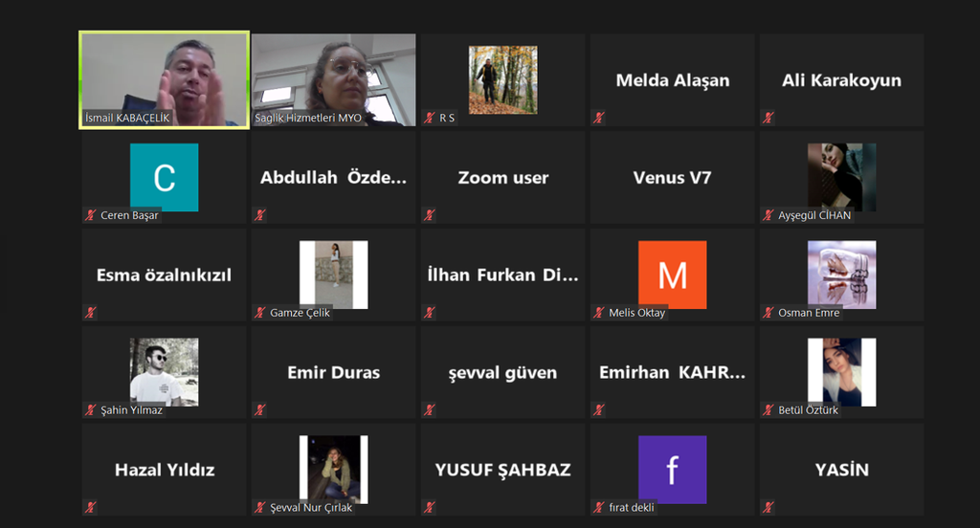Click Melda Alaşan's muted microphone icon
This screenshot has width=980, height=528.
tap(599, 118)
